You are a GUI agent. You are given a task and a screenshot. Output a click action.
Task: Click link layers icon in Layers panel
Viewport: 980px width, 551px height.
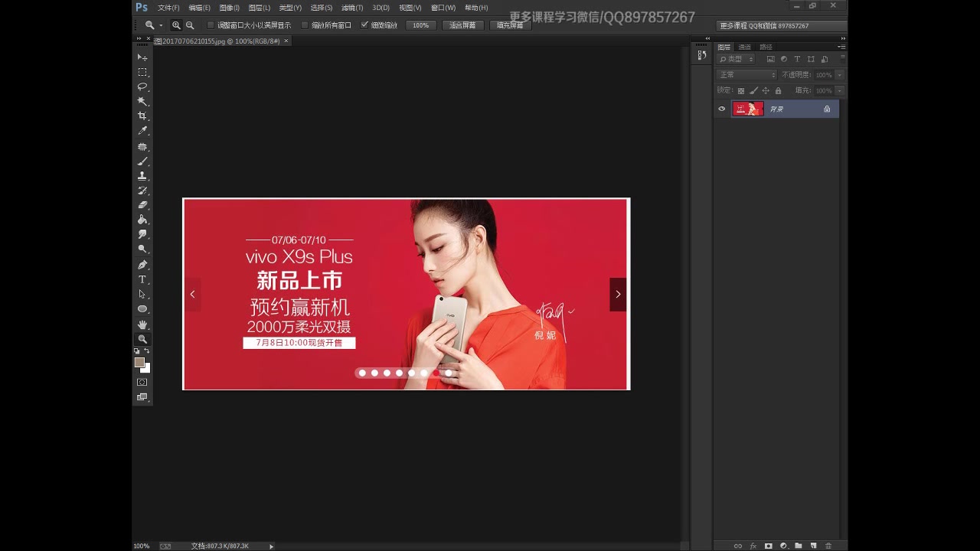coord(738,546)
